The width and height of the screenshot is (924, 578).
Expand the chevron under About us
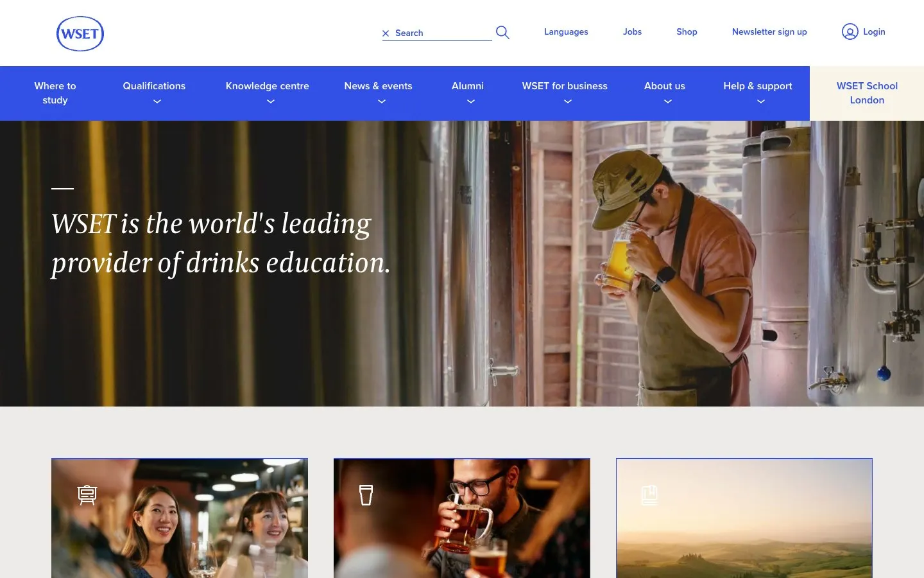tap(667, 101)
